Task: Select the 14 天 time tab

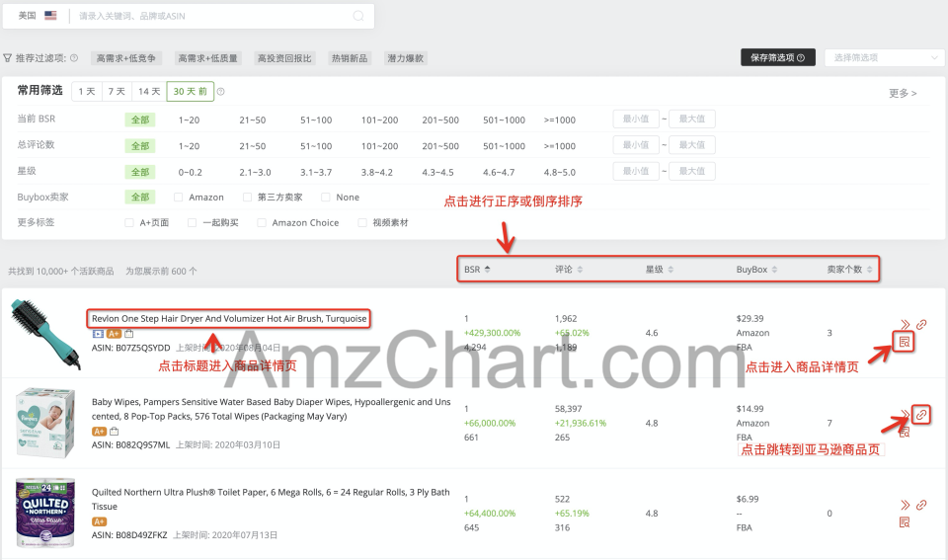Action: (149, 91)
